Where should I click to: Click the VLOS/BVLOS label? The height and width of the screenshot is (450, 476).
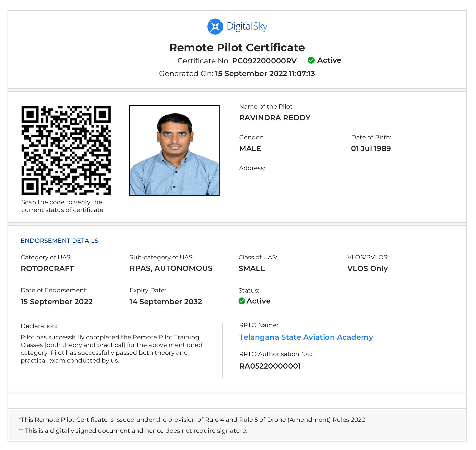point(368,257)
